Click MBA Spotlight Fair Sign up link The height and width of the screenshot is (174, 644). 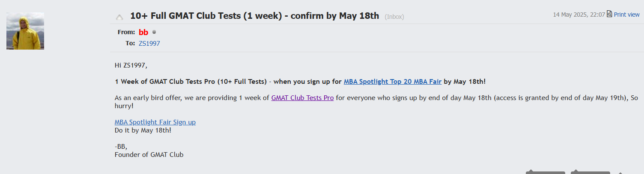[155, 122]
